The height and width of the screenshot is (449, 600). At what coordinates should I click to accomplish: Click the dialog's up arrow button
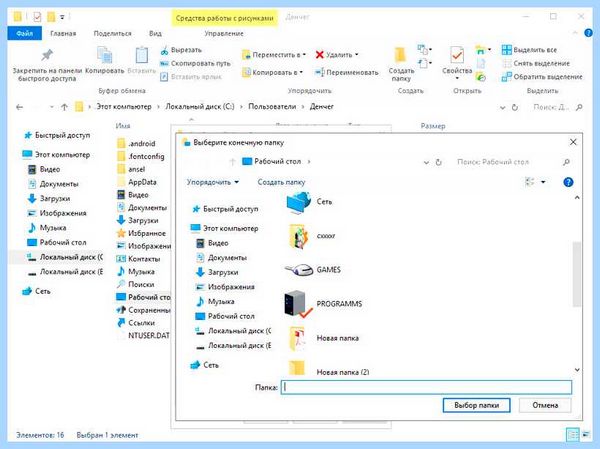232,162
